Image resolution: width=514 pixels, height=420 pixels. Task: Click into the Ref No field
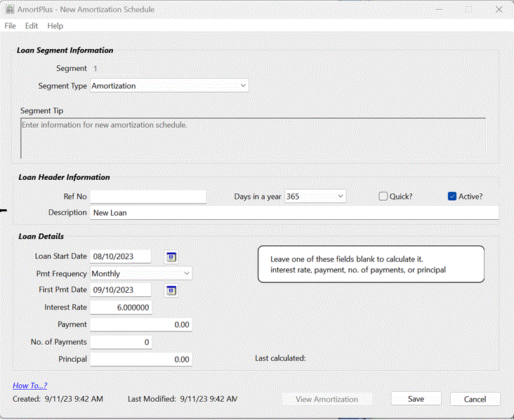pos(148,197)
